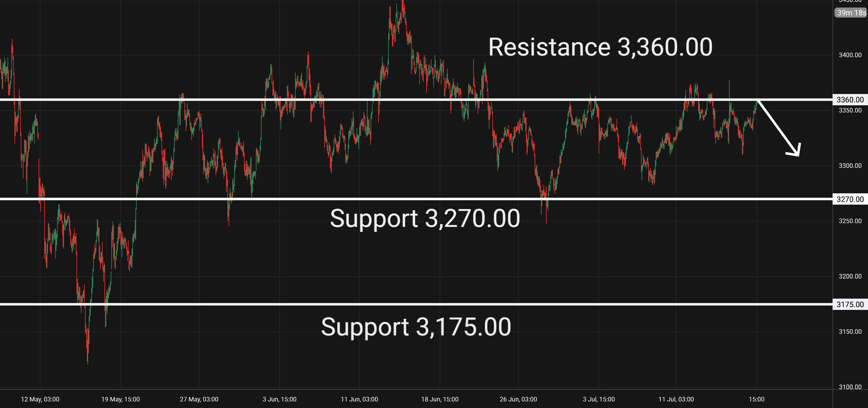The image size is (868, 408).
Task: Select the Resistance 3,360.00 text annotation
Action: [x=601, y=47]
